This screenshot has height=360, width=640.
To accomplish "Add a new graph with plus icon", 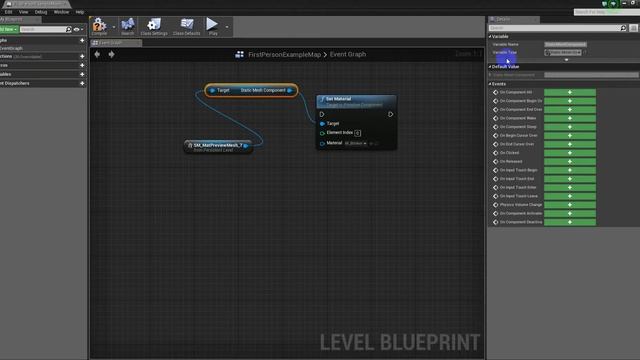I will [x=82, y=40].
